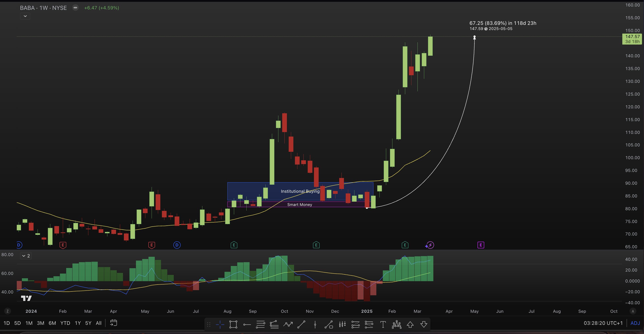Pick the path arrow drawing tool
This screenshot has width=644, height=334.
(x=288, y=325)
